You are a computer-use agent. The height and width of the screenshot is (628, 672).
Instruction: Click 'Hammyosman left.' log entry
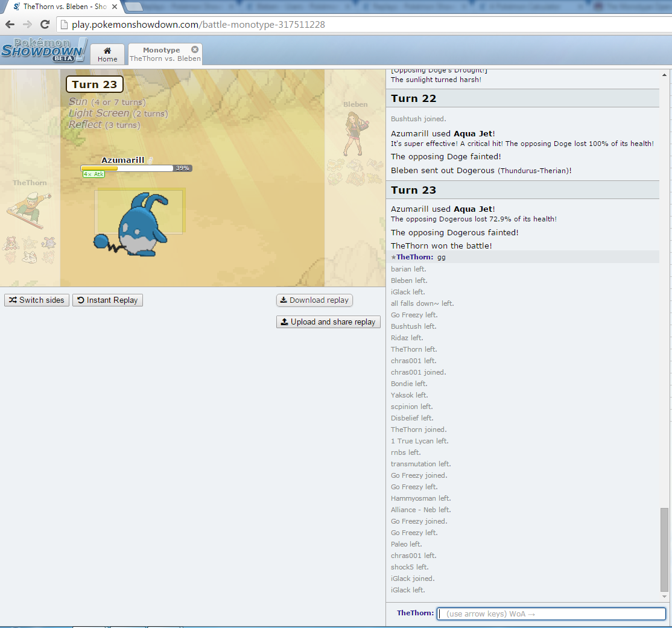tap(420, 498)
